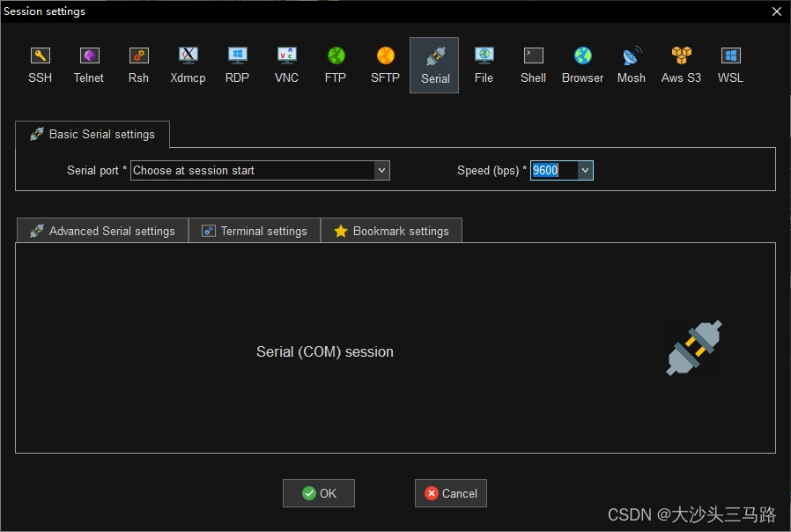Click the 'Serial port *' label
This screenshot has height=532, width=791.
(x=97, y=171)
